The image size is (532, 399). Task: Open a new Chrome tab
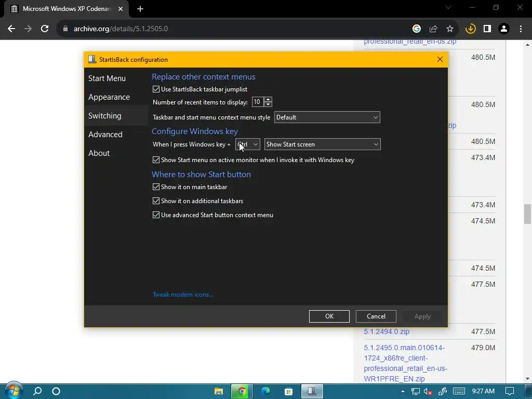tap(140, 9)
